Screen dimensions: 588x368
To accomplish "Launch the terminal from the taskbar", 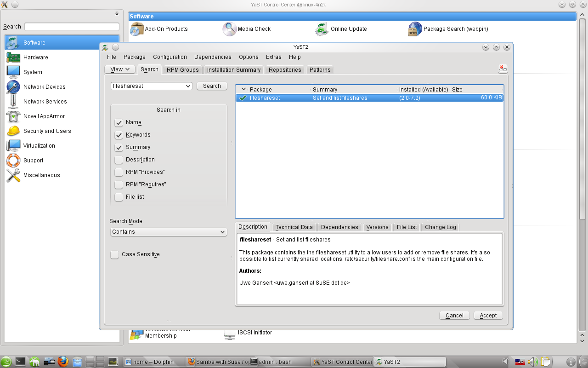I will point(20,362).
